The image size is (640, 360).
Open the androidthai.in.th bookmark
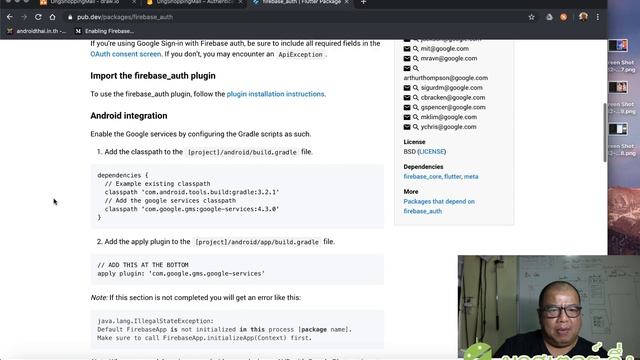pos(37,31)
